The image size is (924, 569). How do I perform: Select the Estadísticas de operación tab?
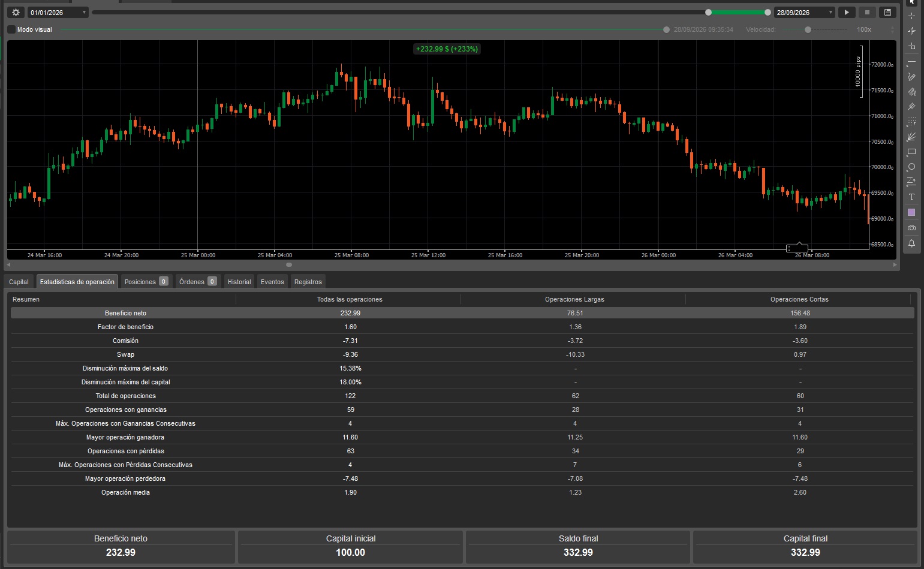[77, 282]
